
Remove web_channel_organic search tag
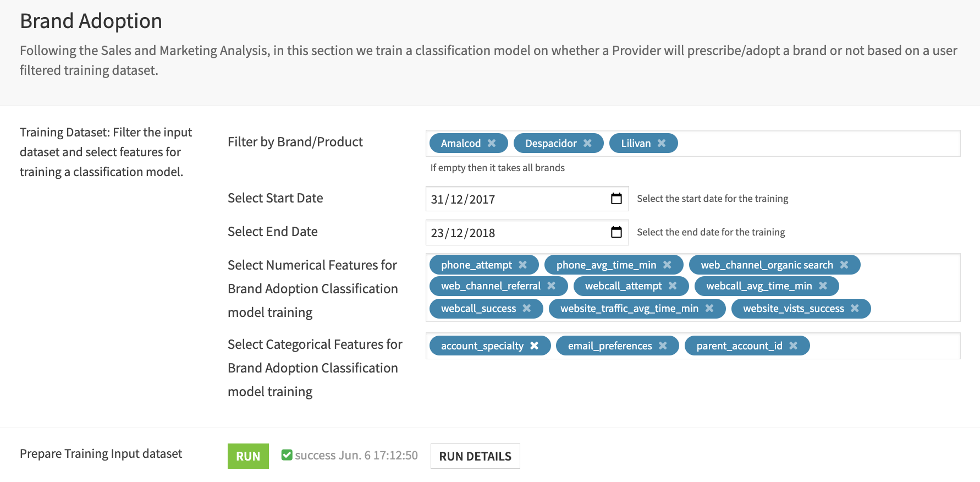844,265
